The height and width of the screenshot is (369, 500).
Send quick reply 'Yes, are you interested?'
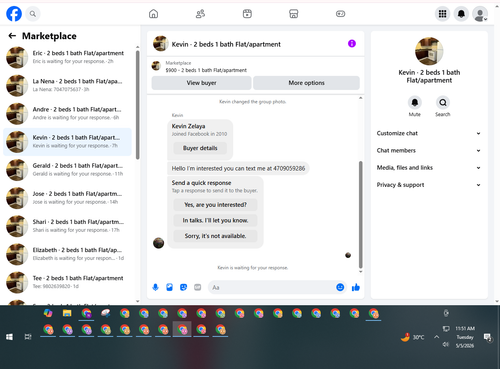pyautogui.click(x=215, y=205)
